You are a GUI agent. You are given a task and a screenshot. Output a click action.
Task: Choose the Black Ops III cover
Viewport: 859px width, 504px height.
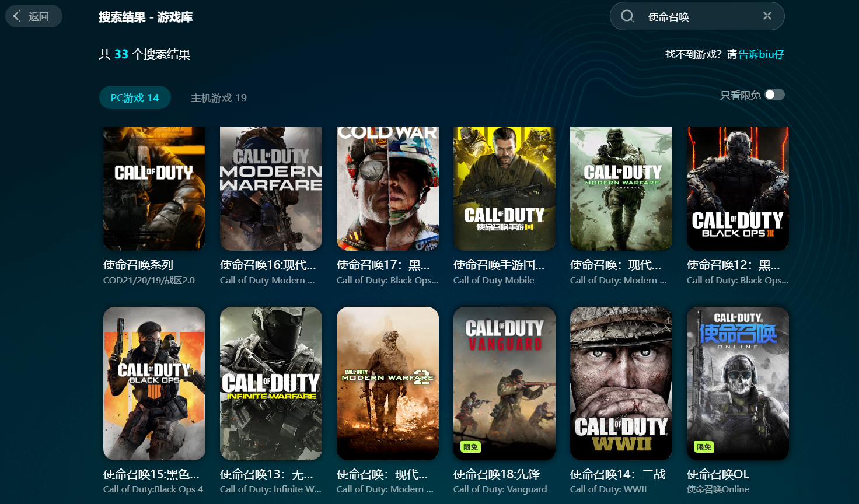click(x=738, y=188)
